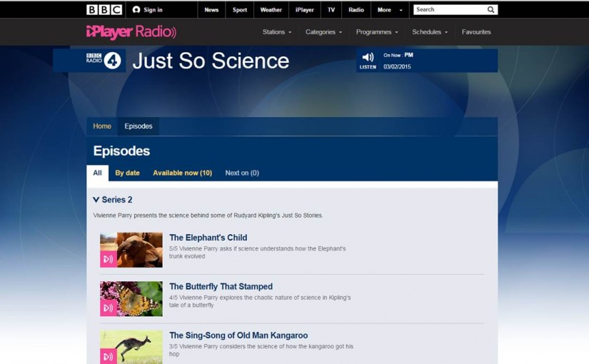Screen dimensions: 589x364
Task: Open iPlayer from the top bar
Action: pyautogui.click(x=305, y=10)
